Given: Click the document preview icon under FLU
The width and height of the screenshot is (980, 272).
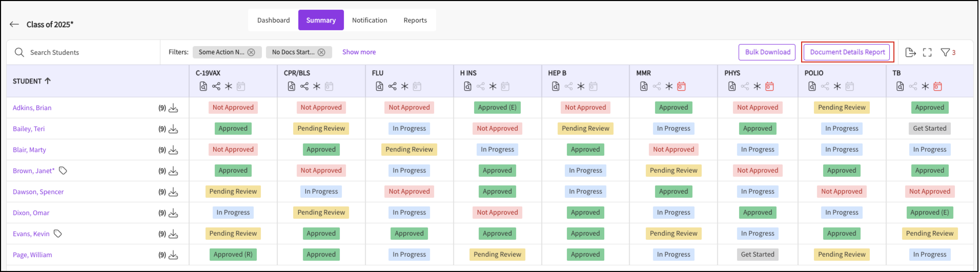Looking at the screenshot, I should (379, 87).
